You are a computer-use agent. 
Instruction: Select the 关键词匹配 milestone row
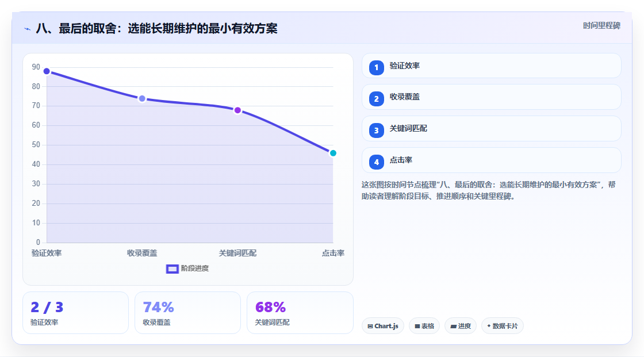coord(491,129)
